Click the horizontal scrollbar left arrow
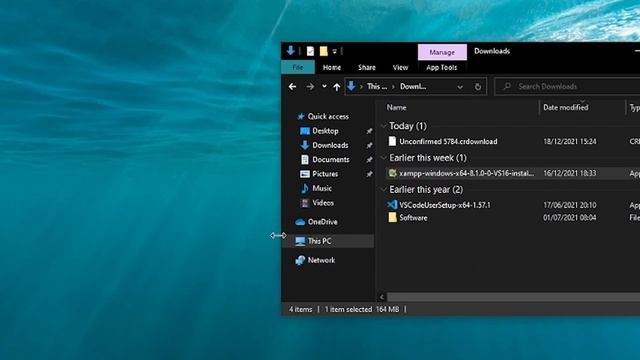 (x=382, y=297)
